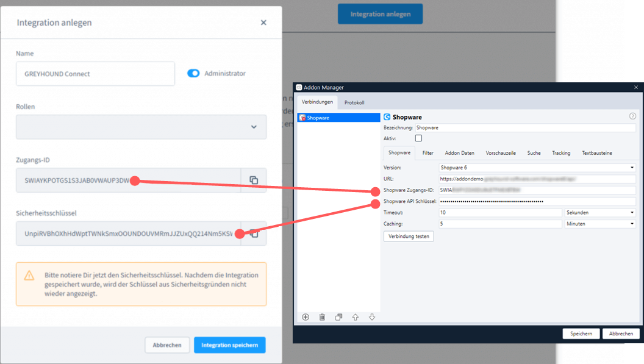
Task: Open help icon in Addon Manager
Action: coord(632,116)
